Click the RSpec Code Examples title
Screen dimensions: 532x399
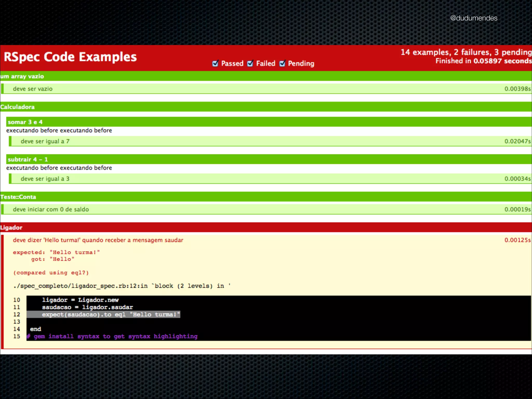click(70, 57)
